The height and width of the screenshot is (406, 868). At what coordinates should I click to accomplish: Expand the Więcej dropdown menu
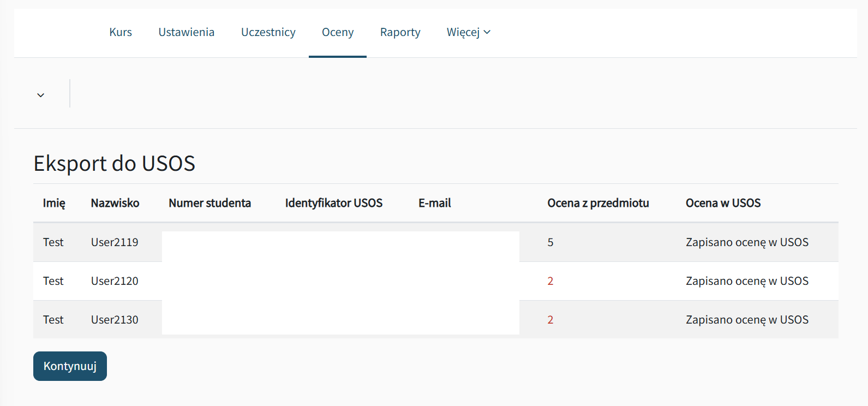(x=468, y=32)
